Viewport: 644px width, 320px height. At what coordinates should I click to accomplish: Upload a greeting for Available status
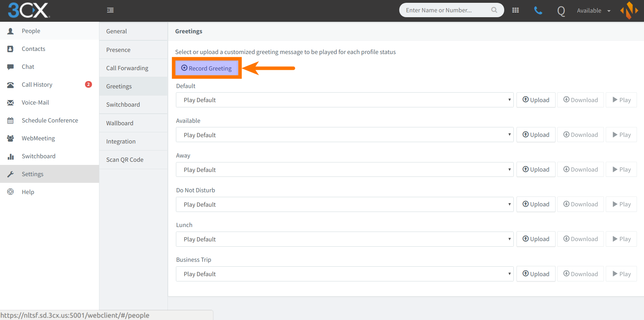pos(536,135)
